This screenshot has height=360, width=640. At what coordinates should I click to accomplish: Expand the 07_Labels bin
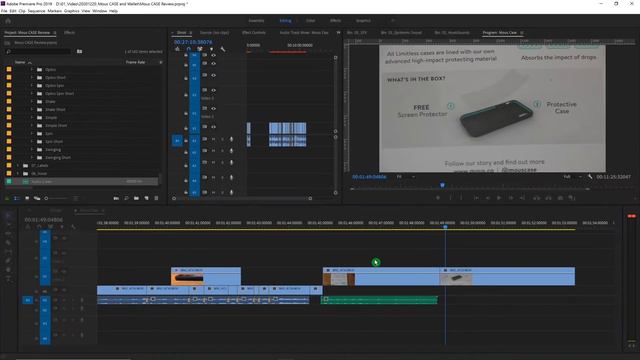[x=18, y=165]
